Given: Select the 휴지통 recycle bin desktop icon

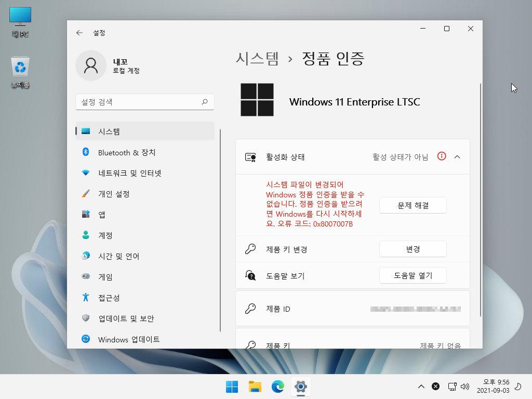Looking at the screenshot, I should 20,73.
